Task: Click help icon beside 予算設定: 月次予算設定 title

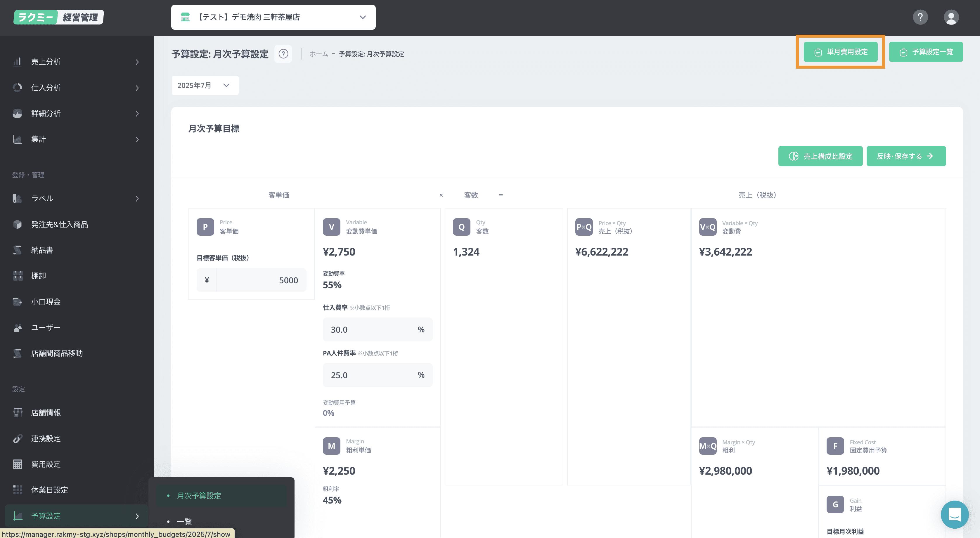Action: (283, 54)
